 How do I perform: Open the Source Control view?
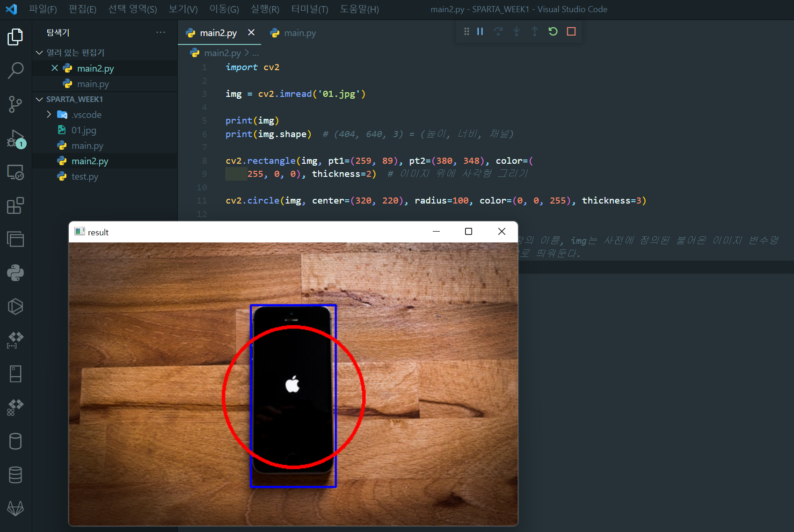[15, 104]
